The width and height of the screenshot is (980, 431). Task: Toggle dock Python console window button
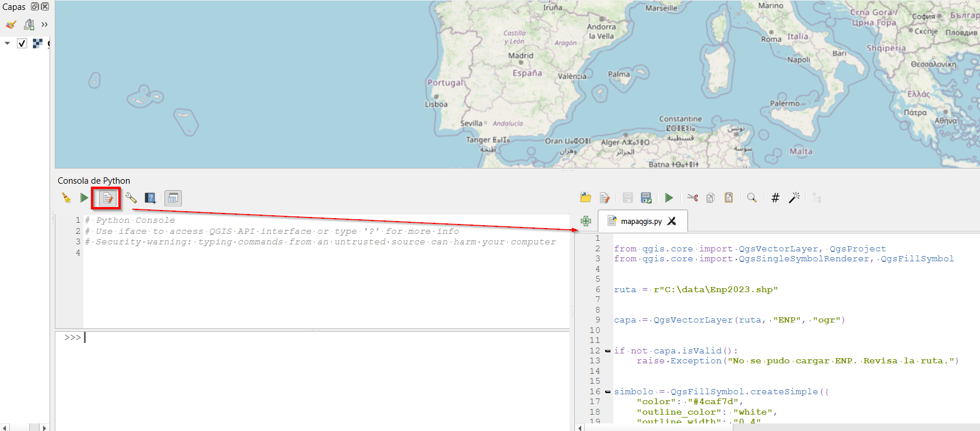click(x=173, y=198)
